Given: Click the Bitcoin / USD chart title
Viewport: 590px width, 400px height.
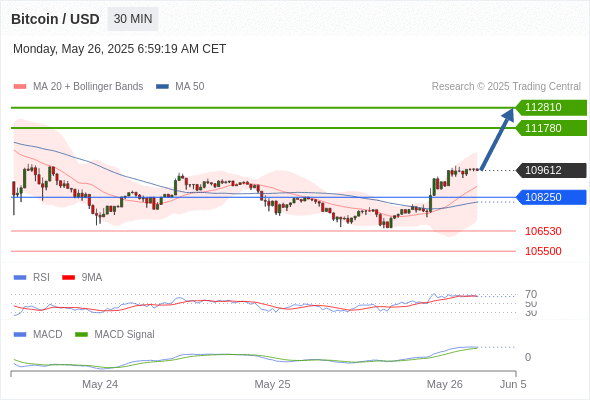Looking at the screenshot, I should click(x=55, y=19).
